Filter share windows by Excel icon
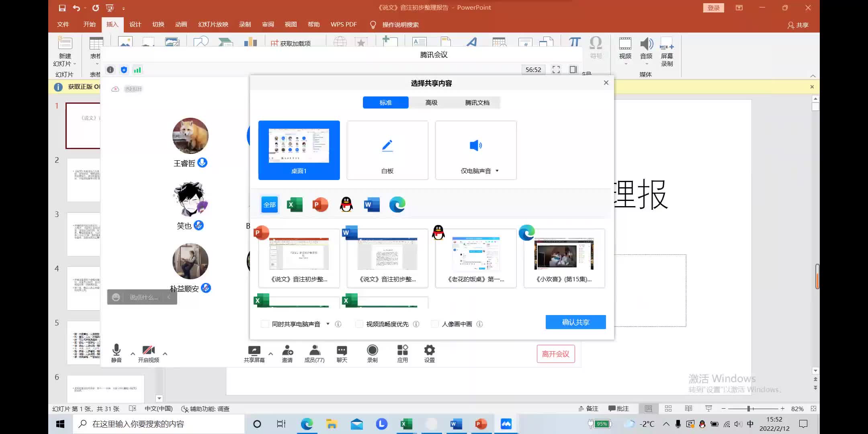This screenshot has width=868, height=434. point(295,205)
